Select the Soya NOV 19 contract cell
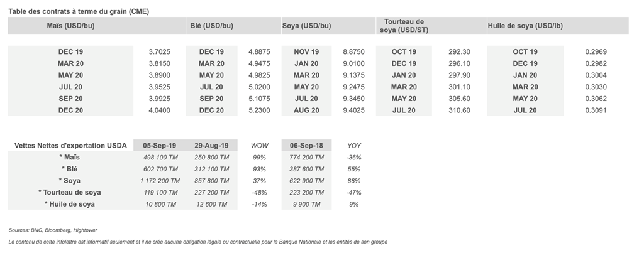Screen dimensions: 644x253 pyautogui.click(x=306, y=51)
